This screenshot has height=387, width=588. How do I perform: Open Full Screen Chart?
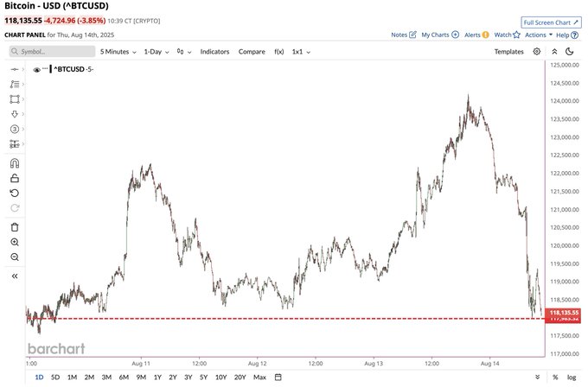(551, 22)
